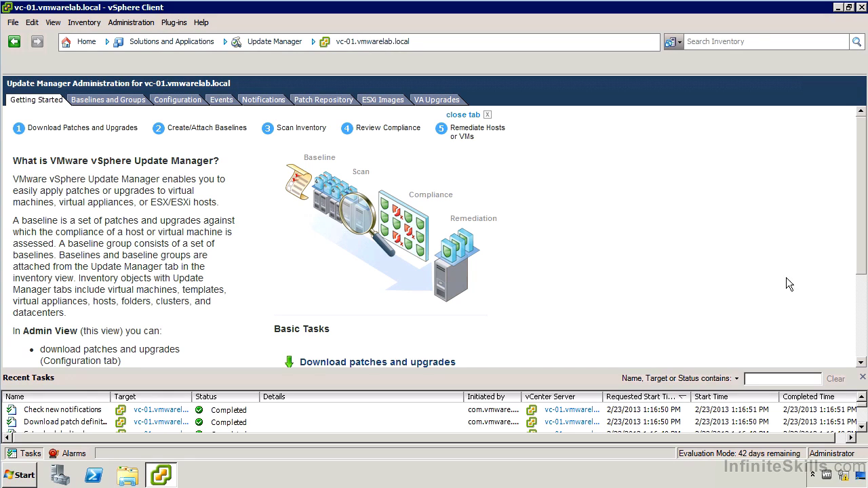Click the step 5 Remediate Hosts icon
This screenshot has height=488, width=868.
tap(441, 128)
